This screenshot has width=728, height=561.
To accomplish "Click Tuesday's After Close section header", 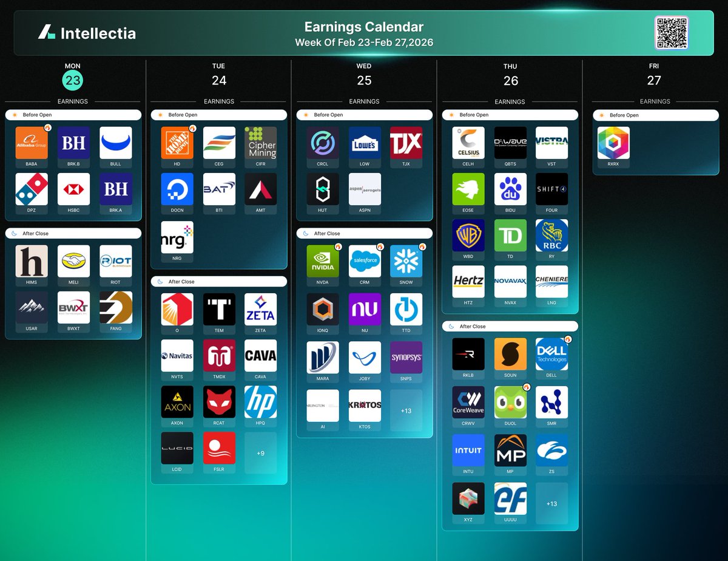I will click(x=219, y=282).
